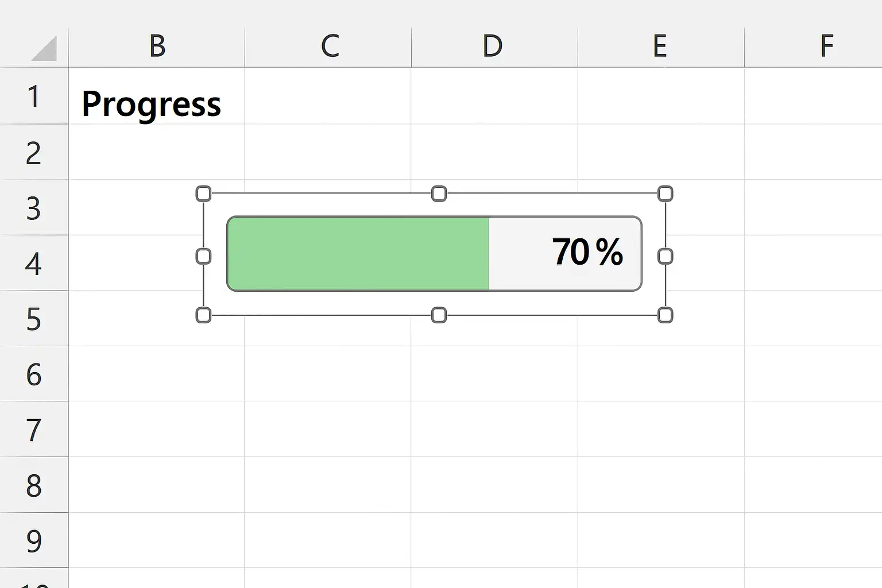Screen dimensions: 882x588
Task: Click the 70% label in the progress bar
Action: point(587,252)
